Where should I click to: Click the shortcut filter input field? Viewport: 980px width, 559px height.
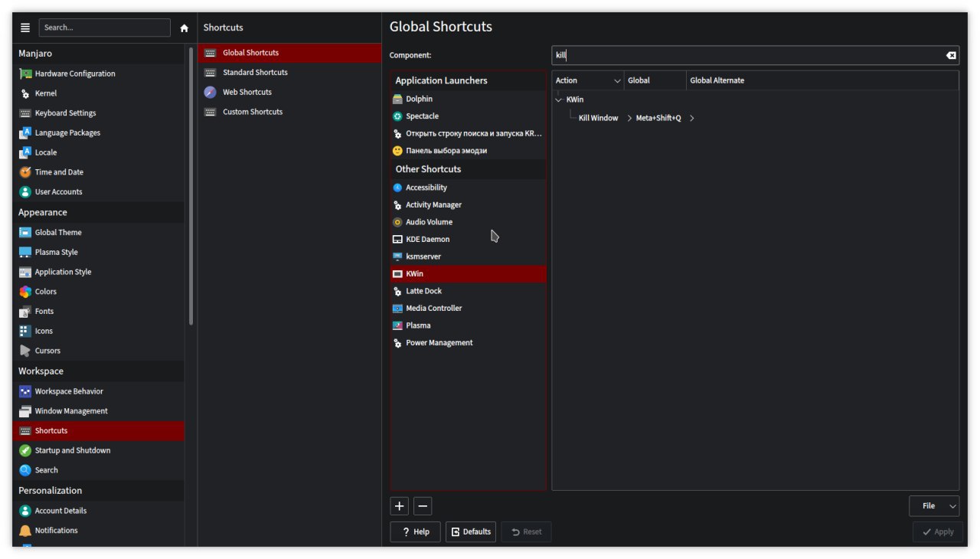747,55
